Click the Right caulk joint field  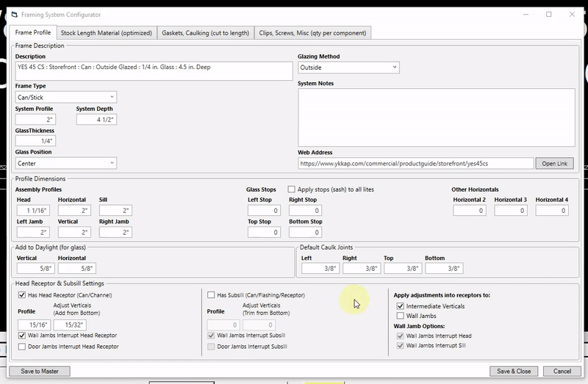point(362,268)
